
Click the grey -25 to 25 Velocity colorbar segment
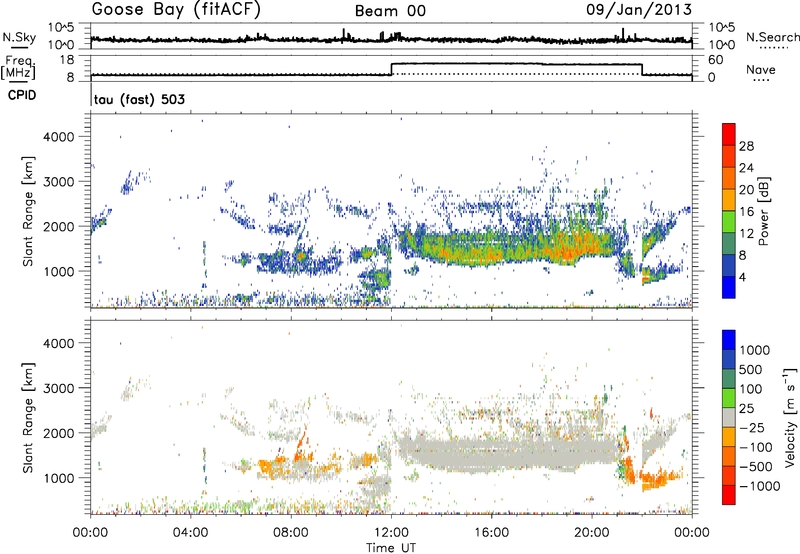(729, 418)
